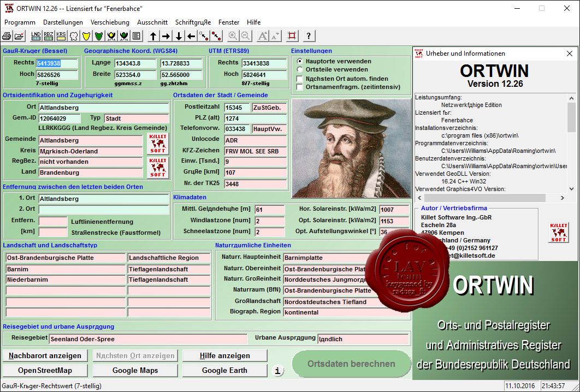
Task: Click the left arrow toolbar icon
Action: [191, 36]
